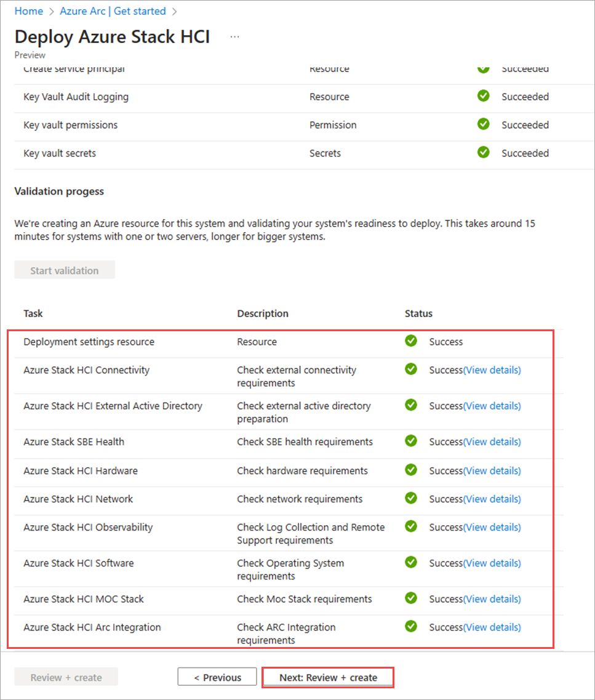Image resolution: width=595 pixels, height=700 pixels.
Task: Click the success icon for Azure Stack HCI Software
Action: [x=411, y=562]
